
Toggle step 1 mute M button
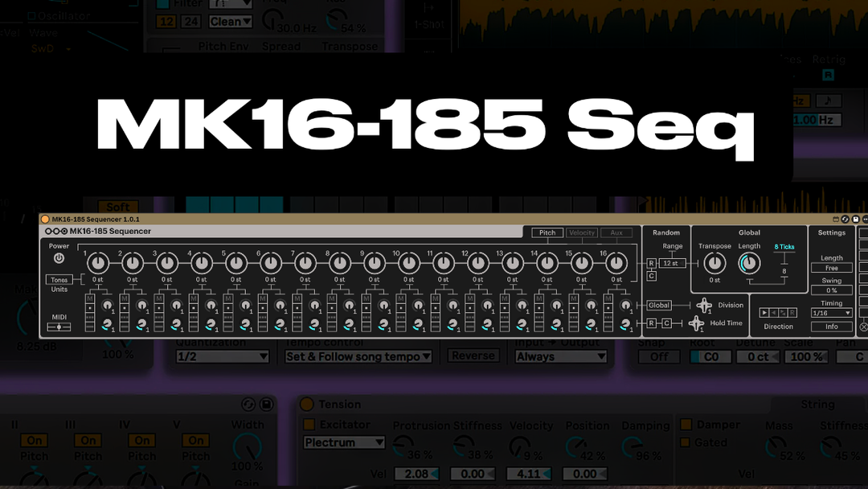pos(90,298)
